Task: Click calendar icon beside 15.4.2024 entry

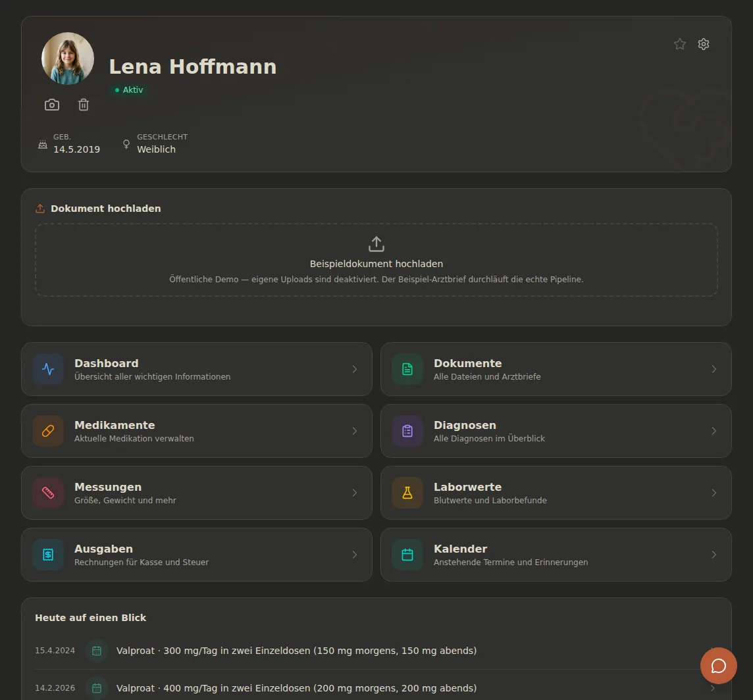Action: (97, 651)
